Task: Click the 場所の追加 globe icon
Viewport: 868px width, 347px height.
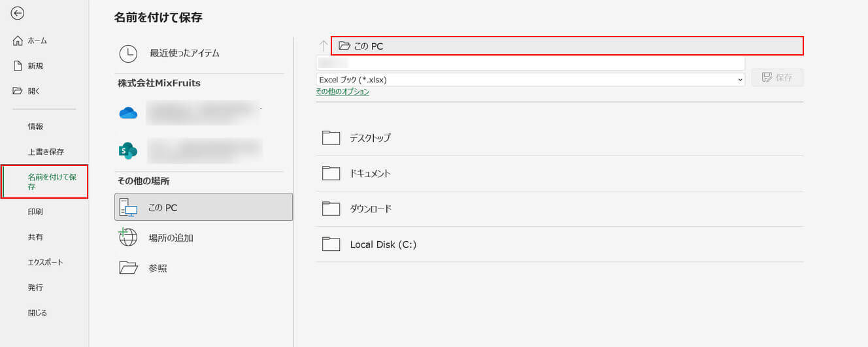Action: (x=128, y=238)
